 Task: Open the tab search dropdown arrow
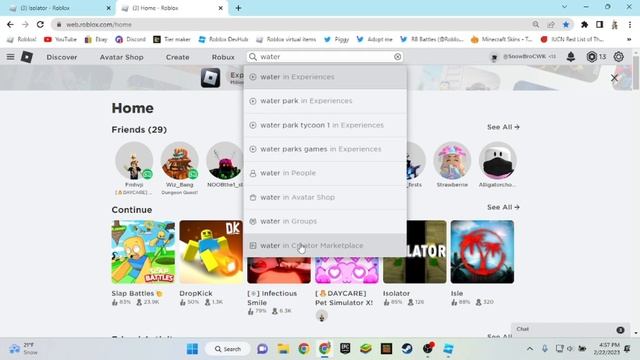(564, 7)
